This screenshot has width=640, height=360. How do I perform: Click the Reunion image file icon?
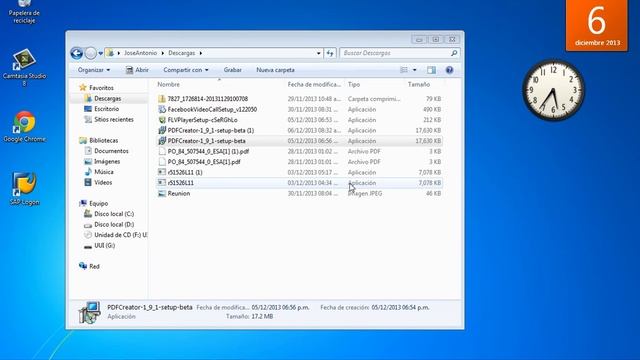(162, 193)
